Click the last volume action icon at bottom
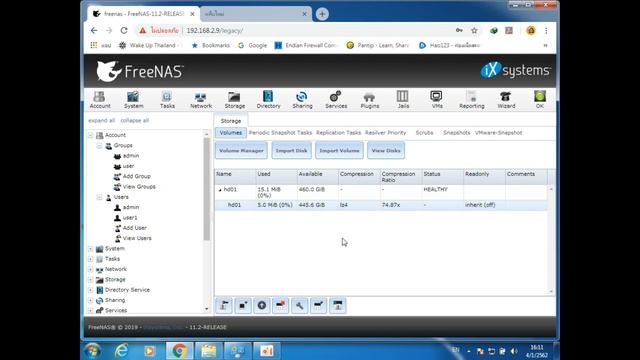Screen dimensions: 640x360 tap(338, 305)
